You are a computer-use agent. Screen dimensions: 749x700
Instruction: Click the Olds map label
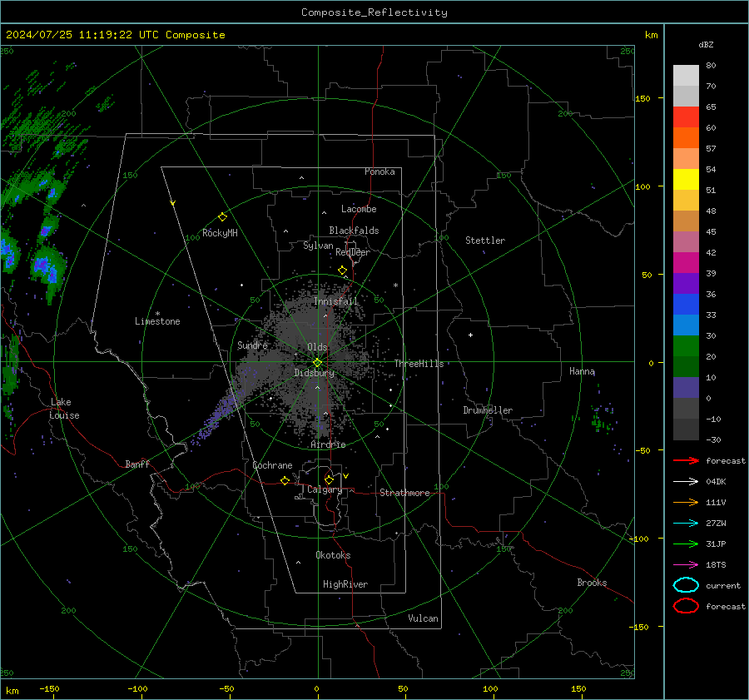317,347
